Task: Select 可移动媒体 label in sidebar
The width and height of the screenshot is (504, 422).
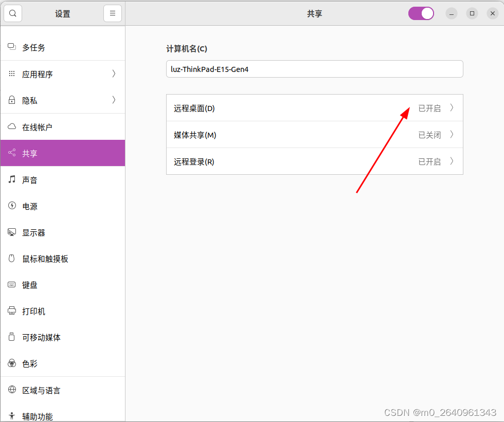Action: [x=42, y=338]
